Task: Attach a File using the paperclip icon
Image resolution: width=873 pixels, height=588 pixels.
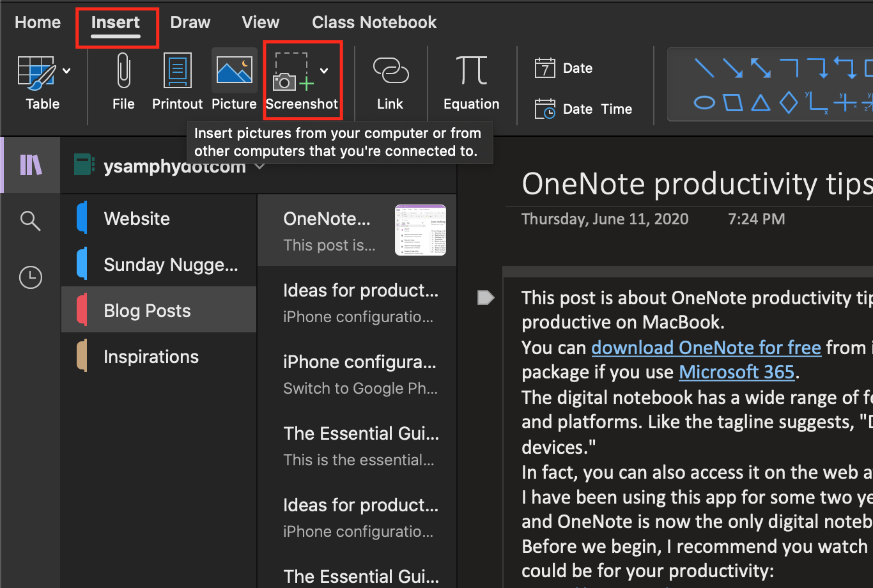Action: tap(123, 81)
